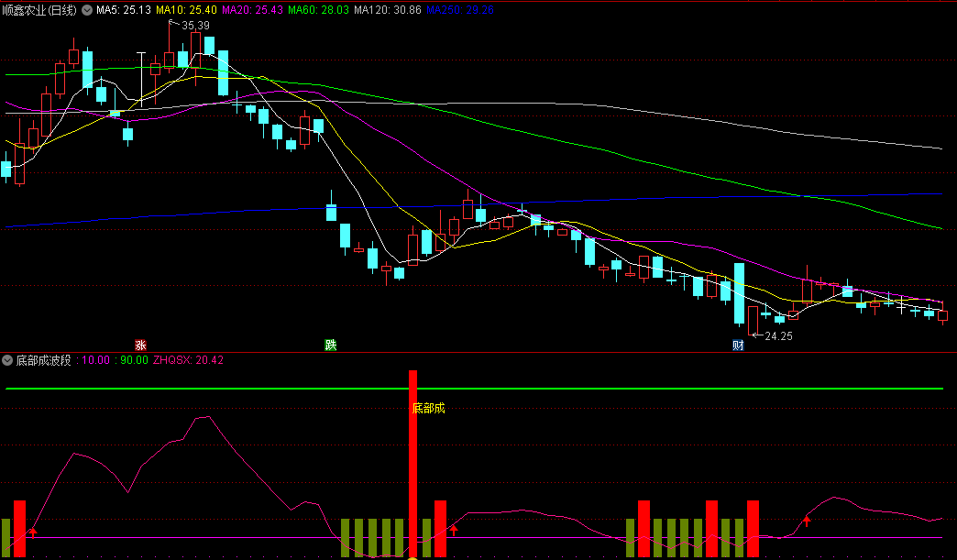The width and height of the screenshot is (957, 560).
Task: Click the red 涨 marker icon
Action: pyautogui.click(x=140, y=346)
